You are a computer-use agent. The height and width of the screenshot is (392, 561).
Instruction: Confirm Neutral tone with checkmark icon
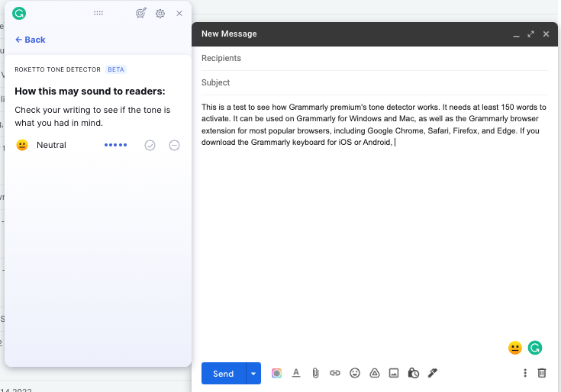[x=150, y=145]
